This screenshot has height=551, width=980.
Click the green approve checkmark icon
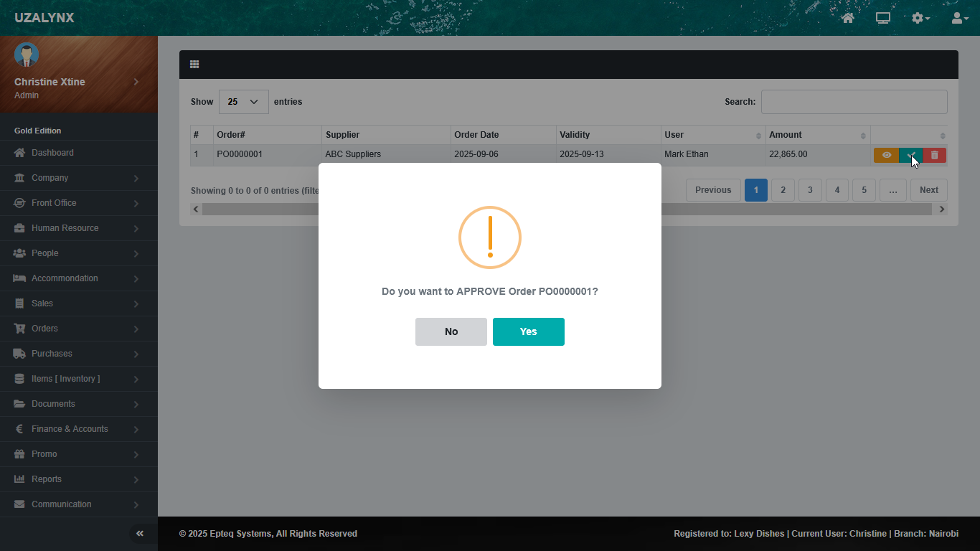[910, 155]
